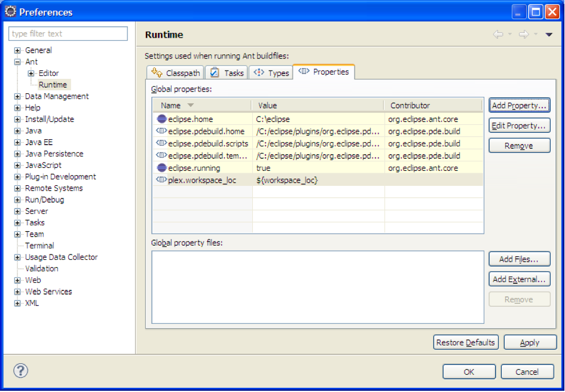This screenshot has width=565, height=392.
Task: Cancel the Preferences dialog
Action: [x=527, y=372]
